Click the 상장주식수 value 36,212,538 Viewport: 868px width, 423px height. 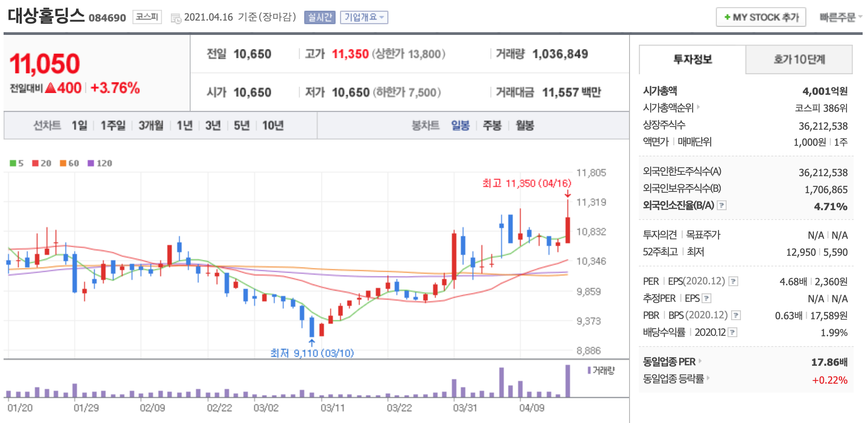[x=823, y=126]
